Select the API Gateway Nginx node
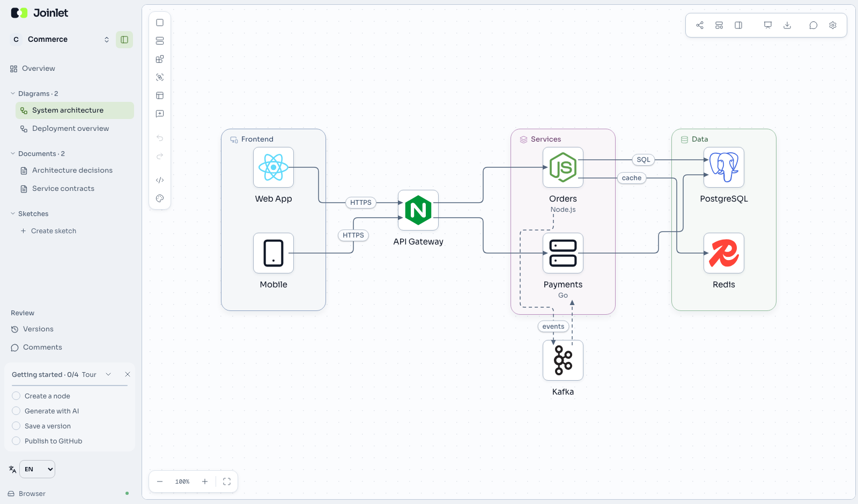 418,210
